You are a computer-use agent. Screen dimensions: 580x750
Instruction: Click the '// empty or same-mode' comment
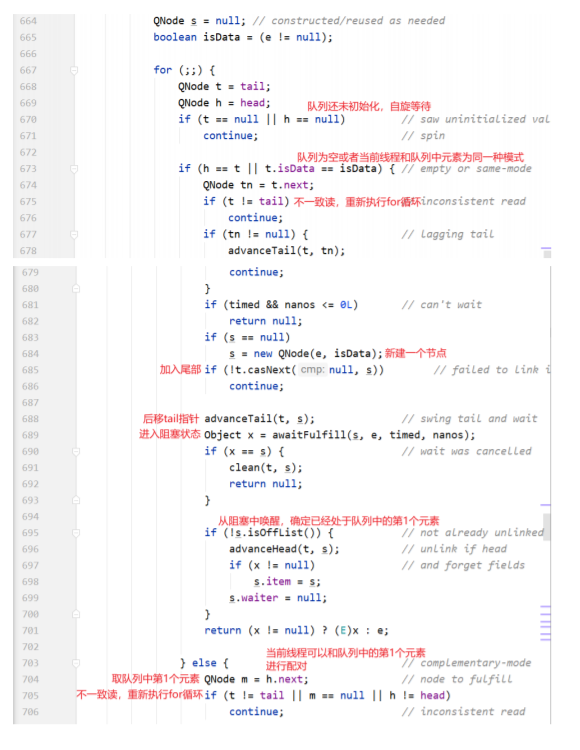click(467, 169)
